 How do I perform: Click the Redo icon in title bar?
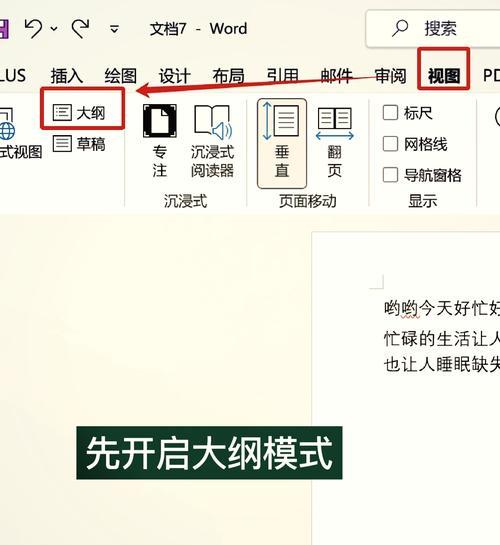(x=81, y=29)
